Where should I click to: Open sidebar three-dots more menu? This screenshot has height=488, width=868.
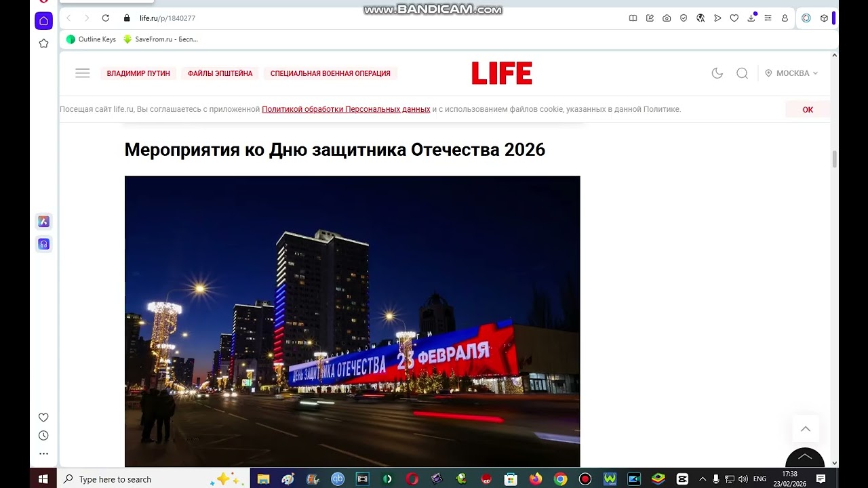[x=43, y=453]
